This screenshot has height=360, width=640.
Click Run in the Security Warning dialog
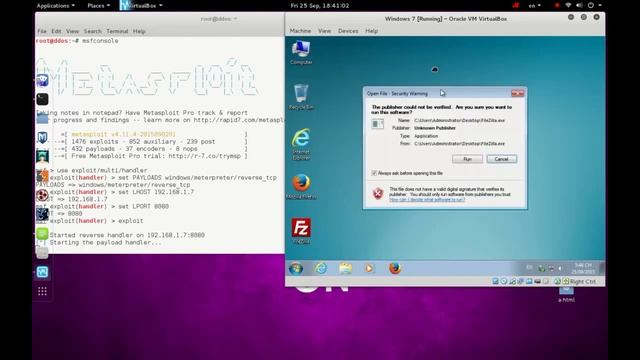pos(467,159)
